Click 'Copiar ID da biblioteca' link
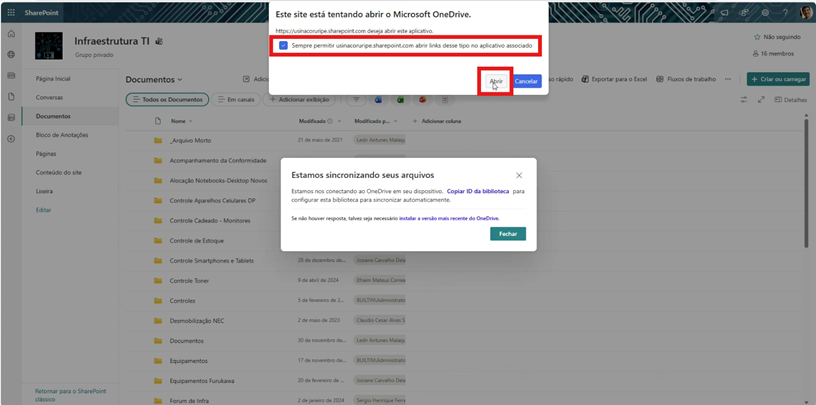816x405 pixels. (478, 191)
